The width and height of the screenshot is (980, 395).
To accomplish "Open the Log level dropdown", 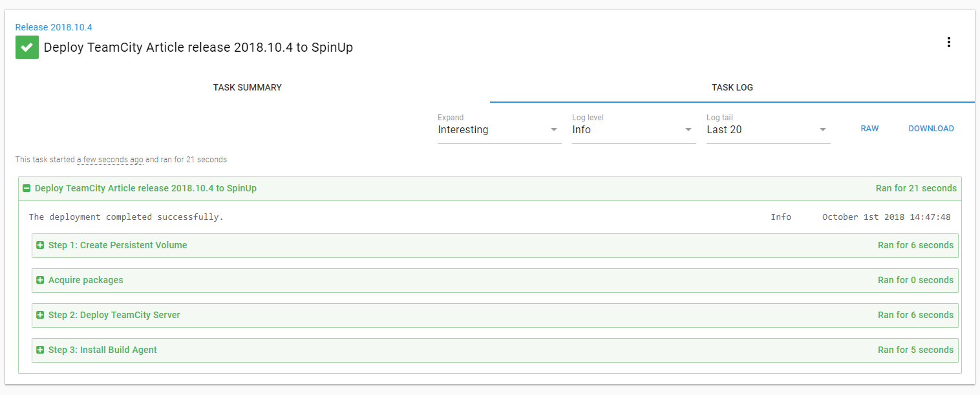I will click(x=634, y=130).
